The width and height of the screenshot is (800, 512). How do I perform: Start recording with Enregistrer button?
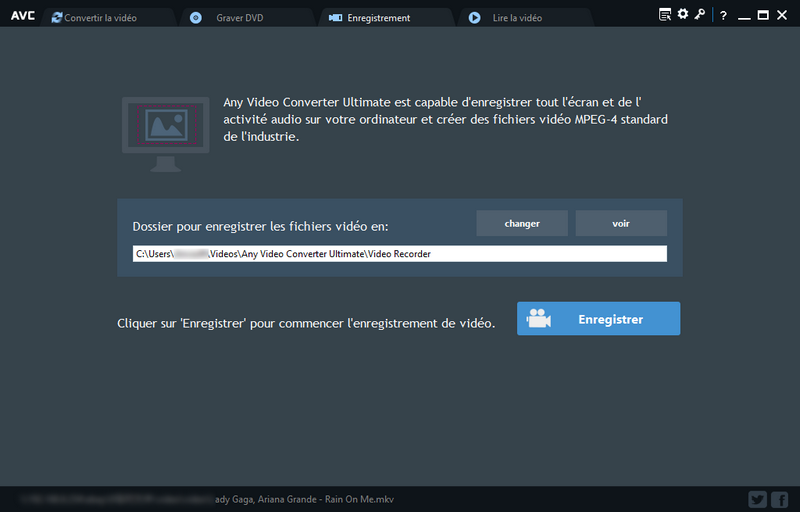(x=598, y=319)
